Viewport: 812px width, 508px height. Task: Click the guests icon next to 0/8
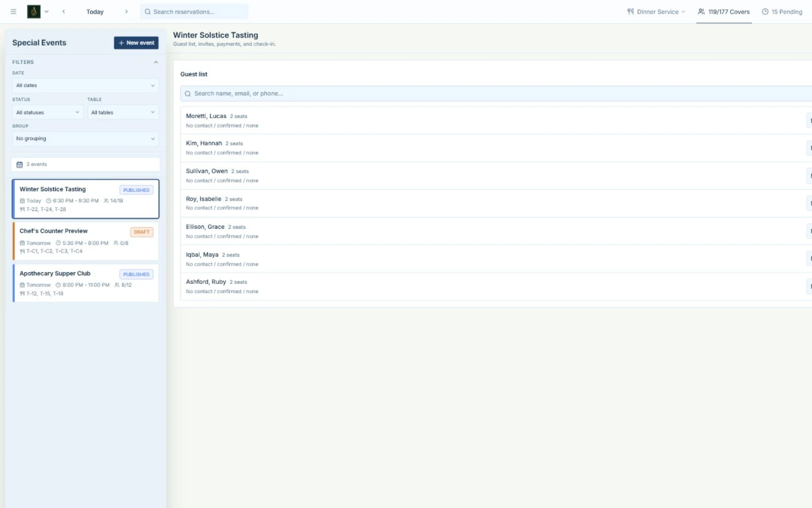[116, 243]
